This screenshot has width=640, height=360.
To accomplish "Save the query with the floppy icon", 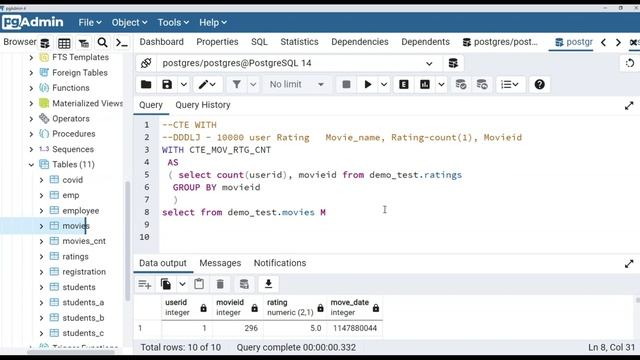I will [x=167, y=84].
